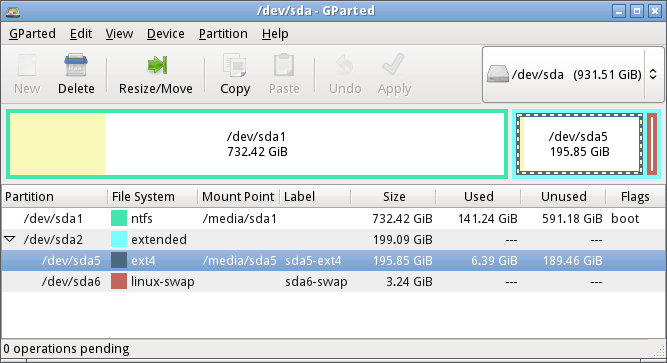Sort by the Used column header
Viewport: 667px width, 363px height.
[x=479, y=197]
